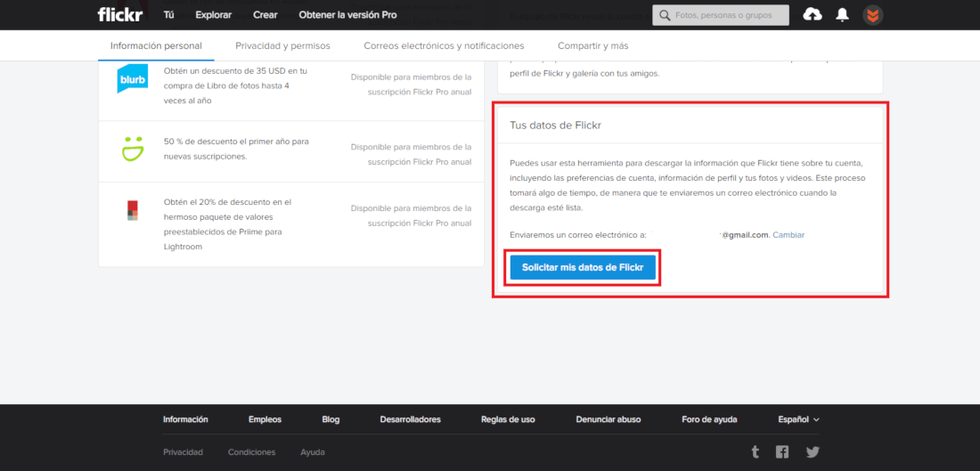The width and height of the screenshot is (980, 471).
Task: Open the upload cloud icon
Action: tap(813, 14)
